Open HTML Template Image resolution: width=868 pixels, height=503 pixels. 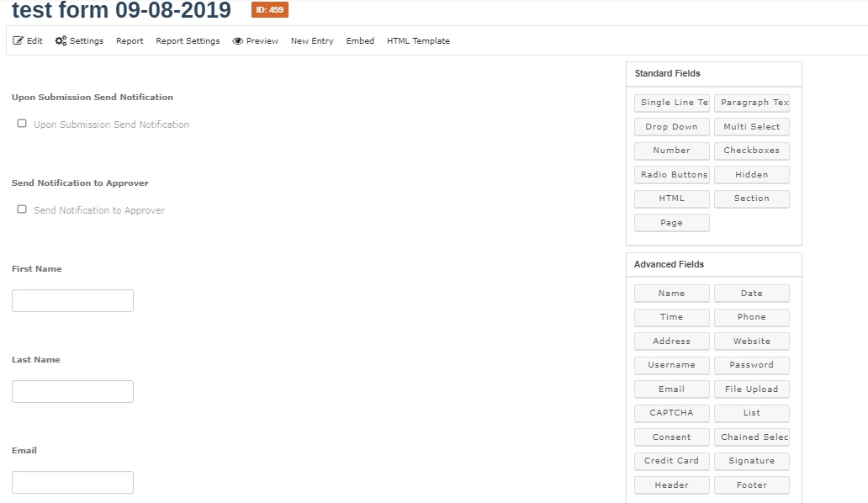[419, 41]
